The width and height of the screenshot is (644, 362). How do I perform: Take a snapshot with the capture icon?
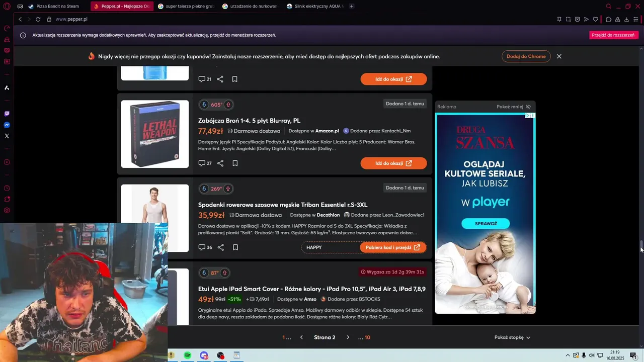[568, 19]
